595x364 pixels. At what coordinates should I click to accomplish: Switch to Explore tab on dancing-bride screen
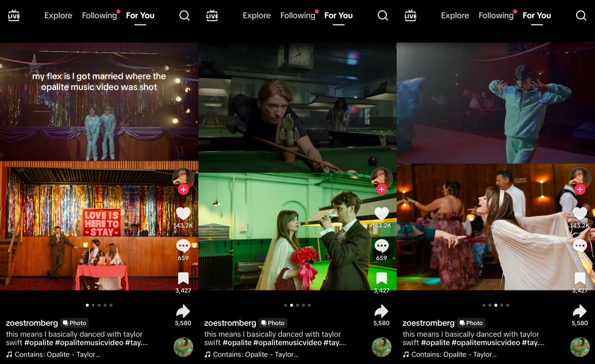[455, 15]
